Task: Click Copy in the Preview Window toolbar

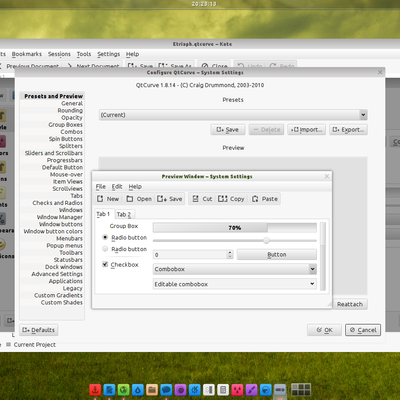Action: click(231, 199)
